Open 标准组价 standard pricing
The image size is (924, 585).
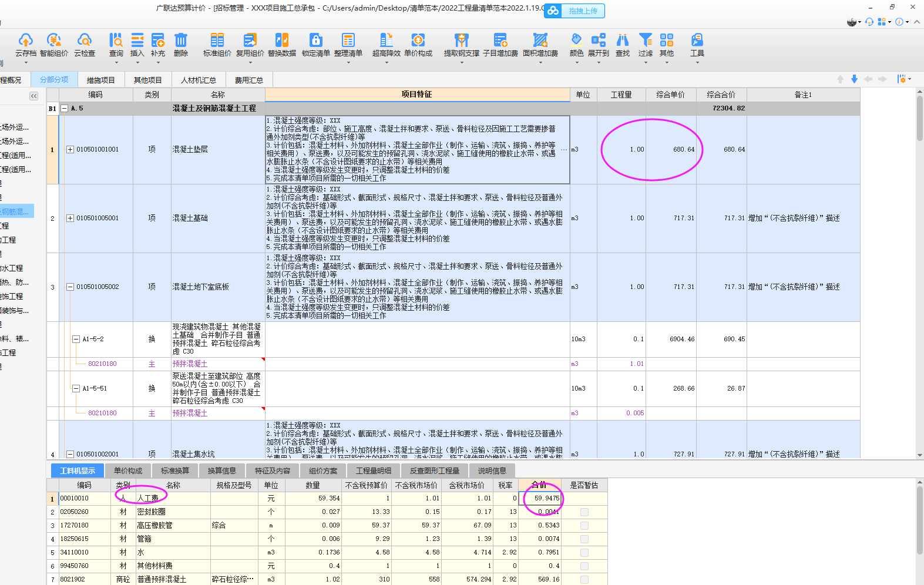(x=217, y=45)
